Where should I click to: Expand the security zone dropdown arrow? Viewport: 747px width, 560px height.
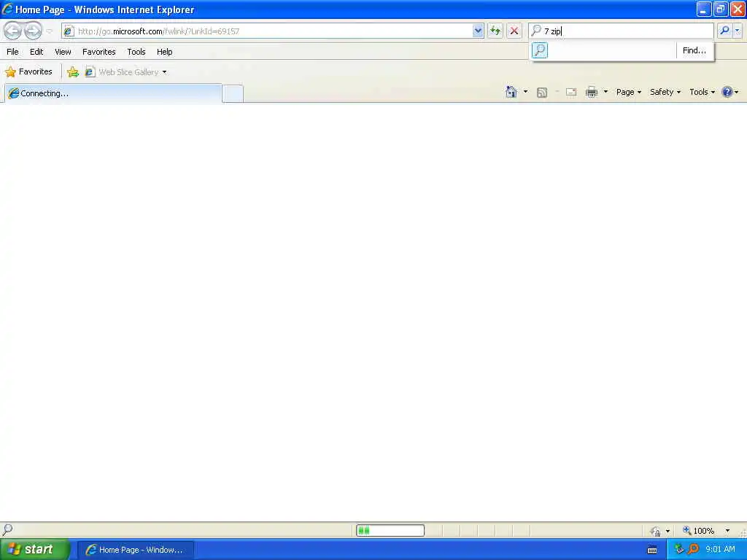[668, 531]
